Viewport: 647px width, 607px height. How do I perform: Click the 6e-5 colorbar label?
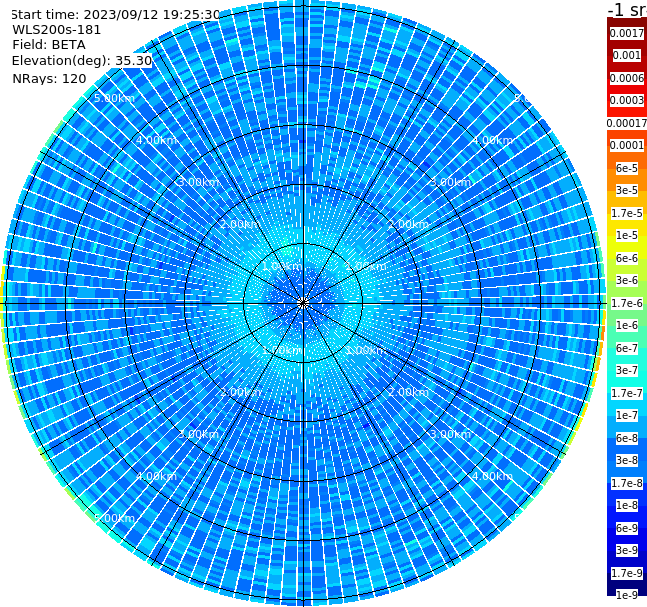click(x=627, y=168)
